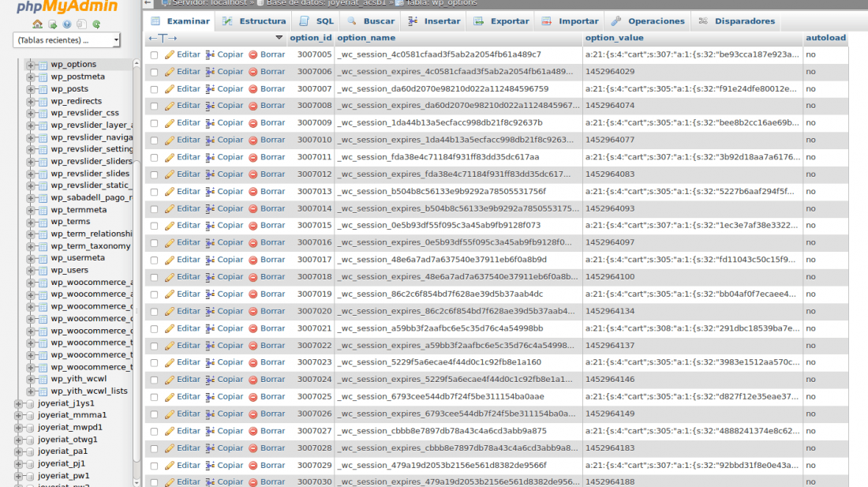
Task: Check the box for row 3007006
Action: tap(154, 72)
